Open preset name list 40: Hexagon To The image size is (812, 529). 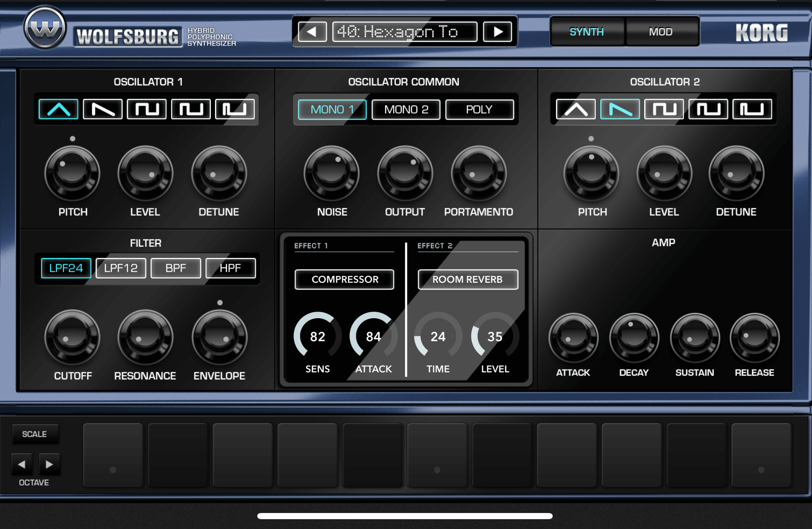click(405, 32)
